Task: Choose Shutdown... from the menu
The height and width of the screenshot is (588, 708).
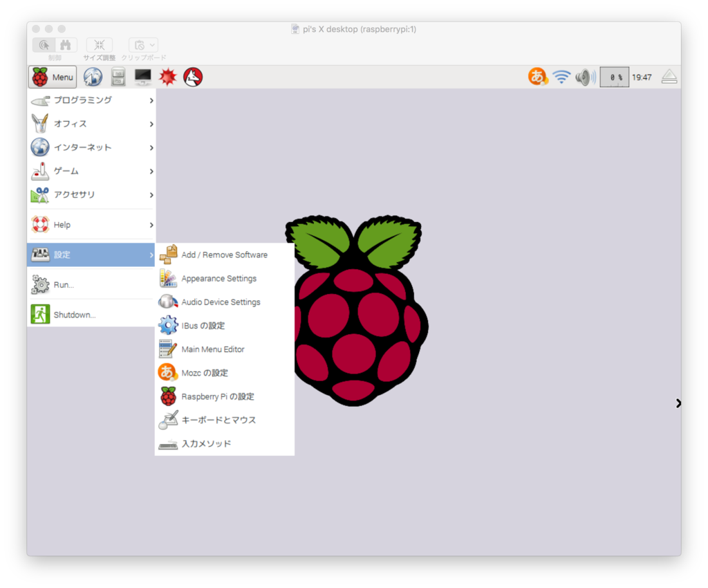Action: click(x=92, y=314)
